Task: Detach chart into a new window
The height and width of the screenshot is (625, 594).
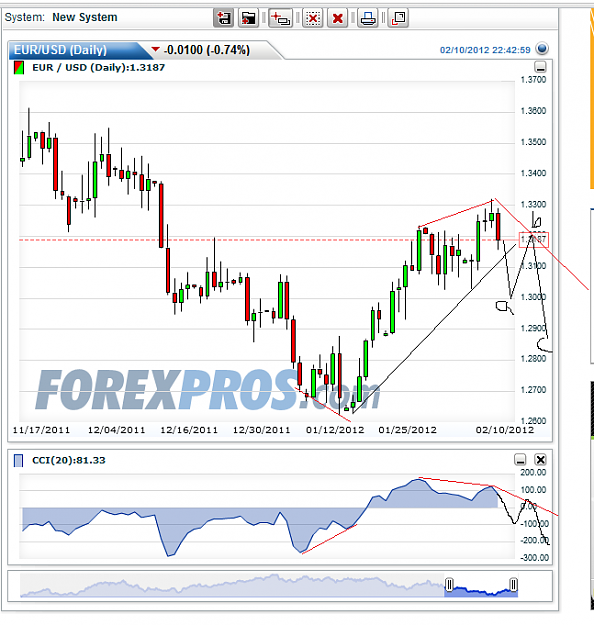Action: tap(399, 18)
